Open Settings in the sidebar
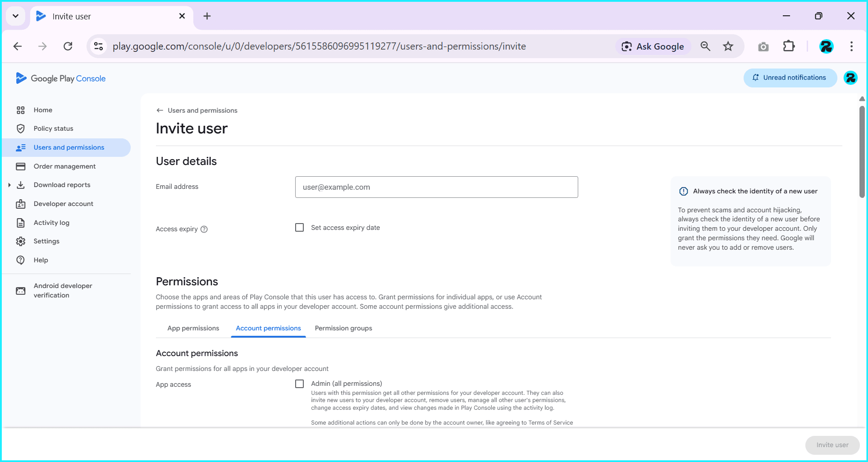868x462 pixels. (x=66, y=241)
